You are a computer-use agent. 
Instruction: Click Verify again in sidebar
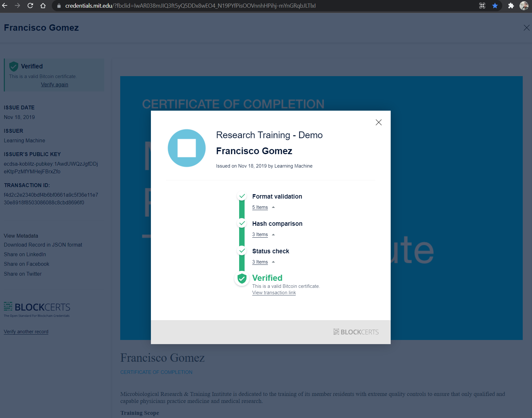coord(54,84)
